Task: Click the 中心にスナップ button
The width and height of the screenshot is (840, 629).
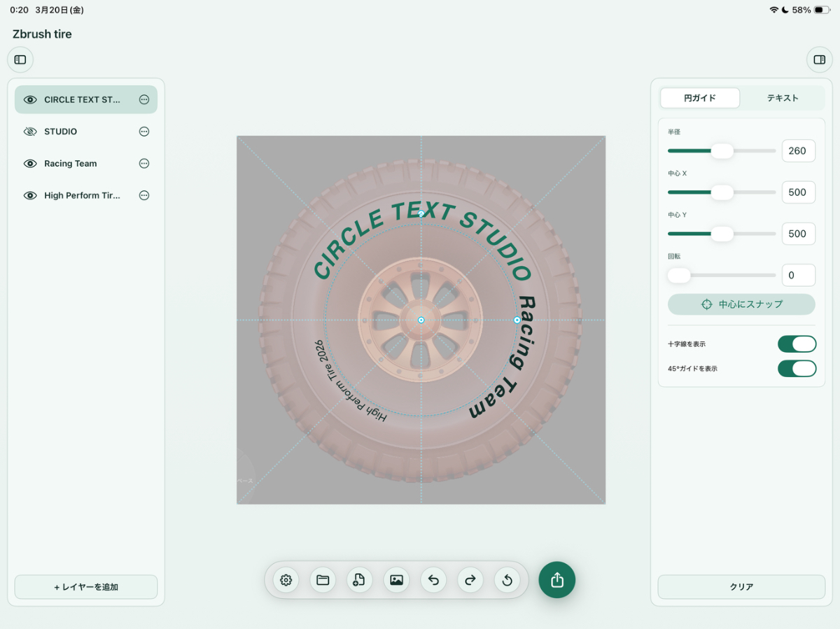Action: click(741, 304)
